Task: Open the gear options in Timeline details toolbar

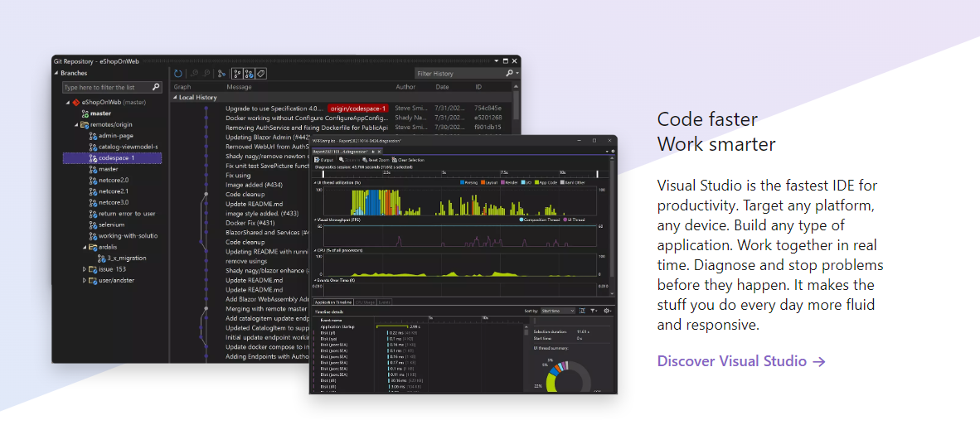Action: [608, 311]
